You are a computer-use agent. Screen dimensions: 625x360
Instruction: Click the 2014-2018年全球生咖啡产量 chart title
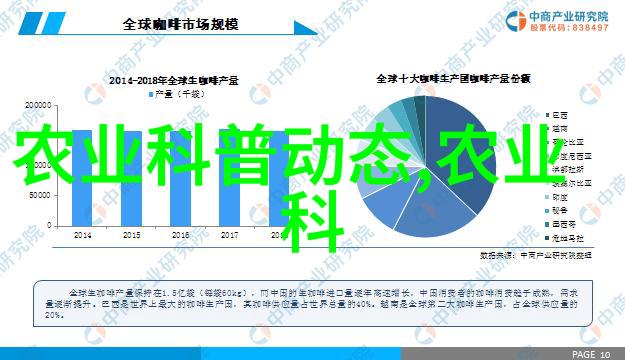click(174, 81)
